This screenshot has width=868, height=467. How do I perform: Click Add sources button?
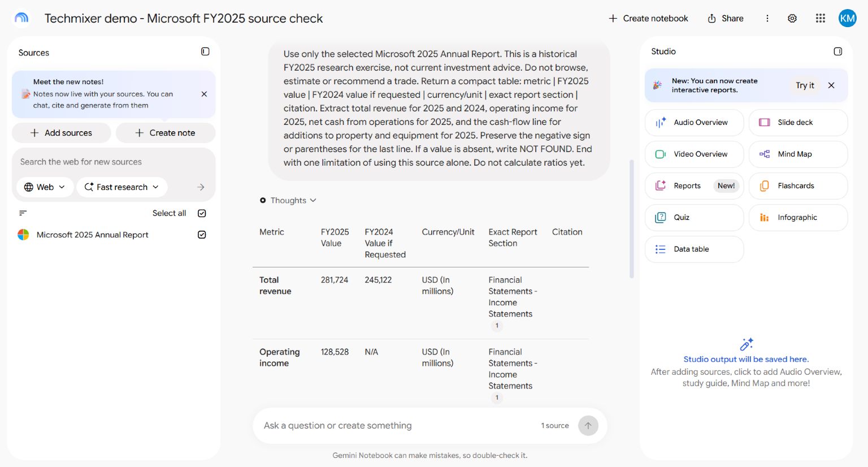click(x=61, y=133)
